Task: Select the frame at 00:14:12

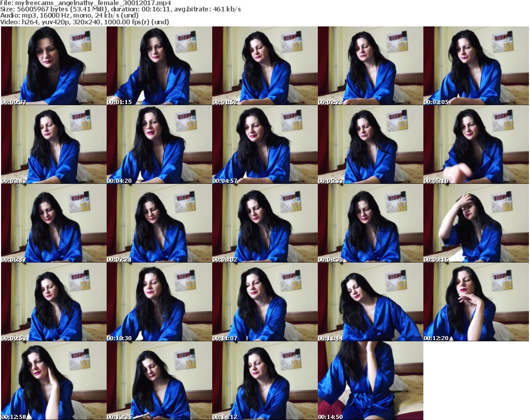Action: tap(265, 381)
